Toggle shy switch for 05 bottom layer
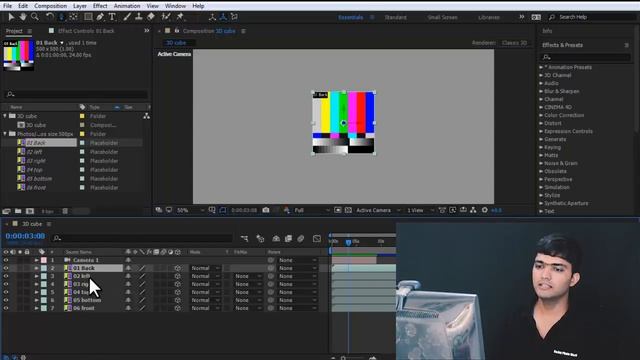This screenshot has width=640, height=360. [128, 300]
